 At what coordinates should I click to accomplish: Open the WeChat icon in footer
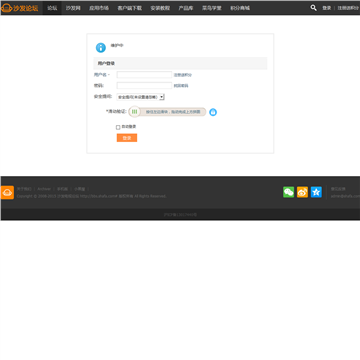(x=289, y=192)
